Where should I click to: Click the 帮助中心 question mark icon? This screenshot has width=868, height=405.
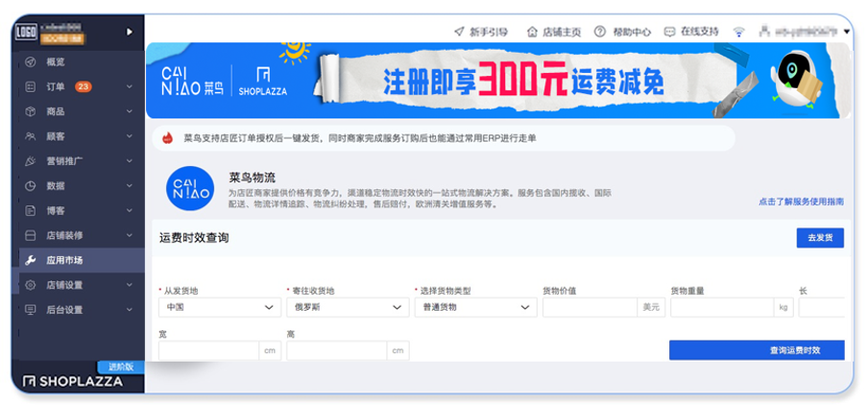[x=600, y=32]
